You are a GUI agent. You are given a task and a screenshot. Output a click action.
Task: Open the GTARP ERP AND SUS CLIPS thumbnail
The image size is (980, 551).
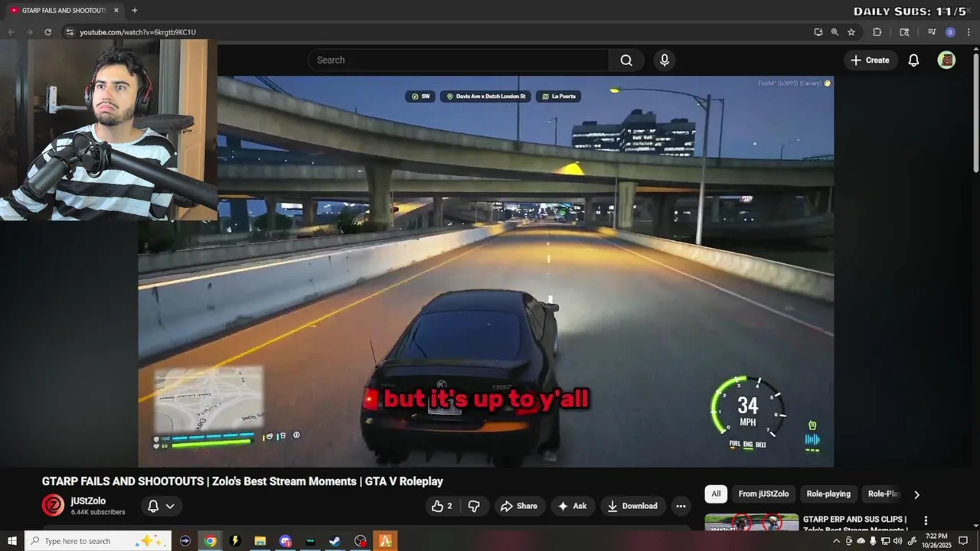coord(752,523)
